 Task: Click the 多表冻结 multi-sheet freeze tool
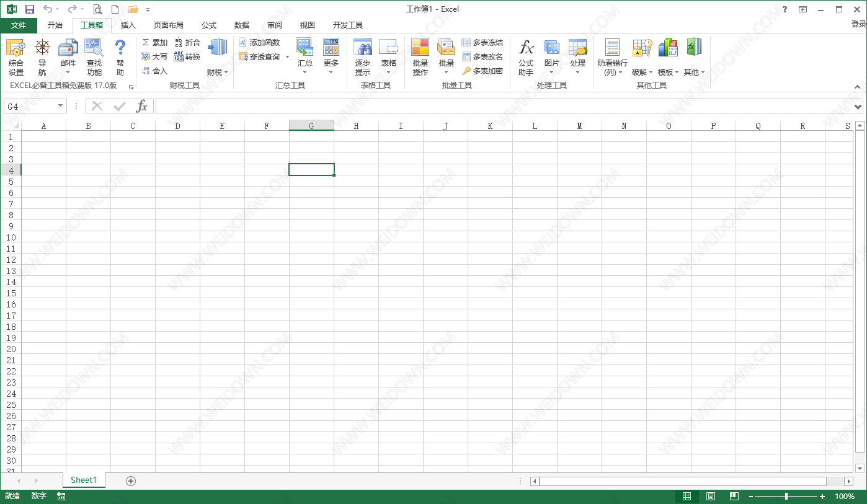point(482,42)
